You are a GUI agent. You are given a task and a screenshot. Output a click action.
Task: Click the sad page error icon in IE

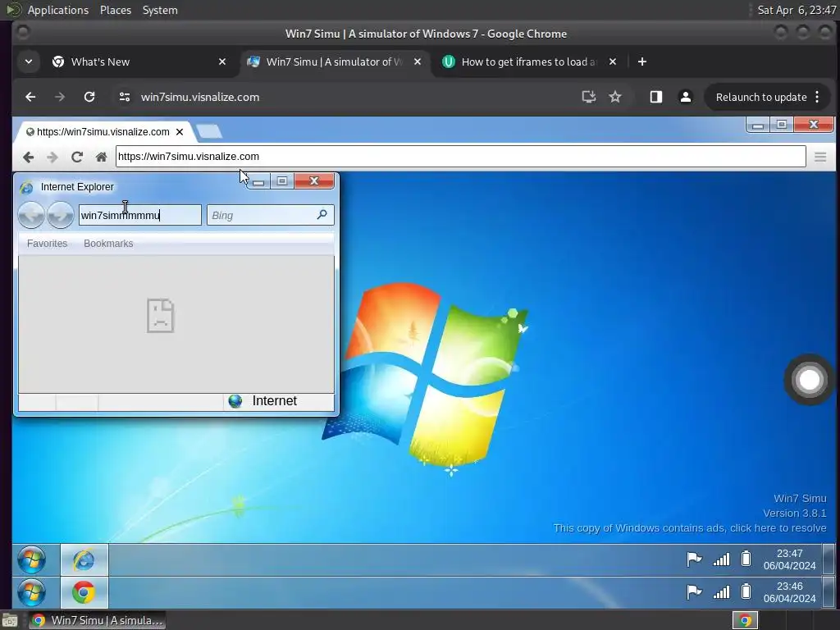pyautogui.click(x=161, y=316)
